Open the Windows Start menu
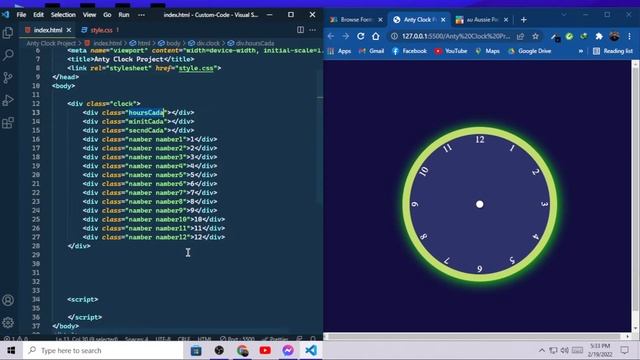This screenshot has height=360, width=640. (x=11, y=351)
